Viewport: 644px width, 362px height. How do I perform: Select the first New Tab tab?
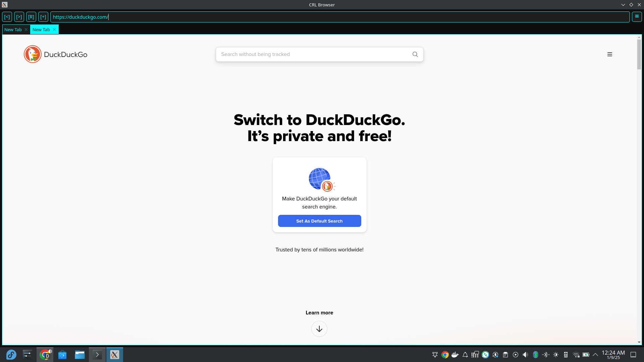12,29
